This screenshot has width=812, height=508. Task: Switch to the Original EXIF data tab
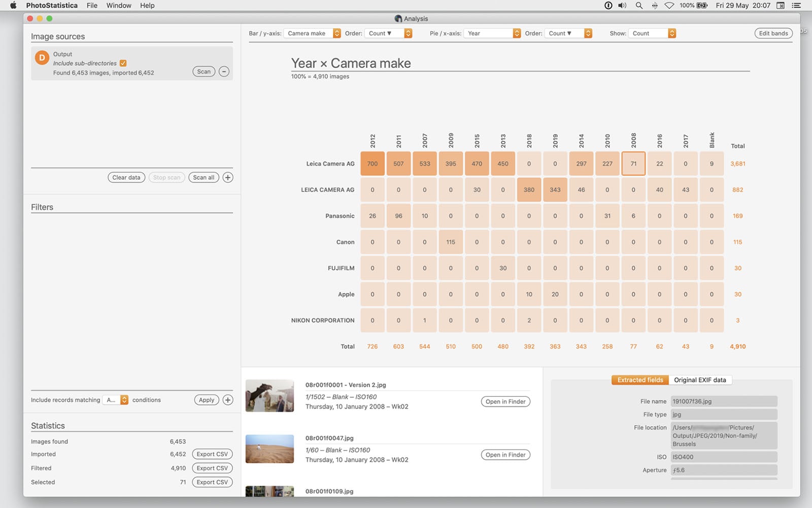700,380
